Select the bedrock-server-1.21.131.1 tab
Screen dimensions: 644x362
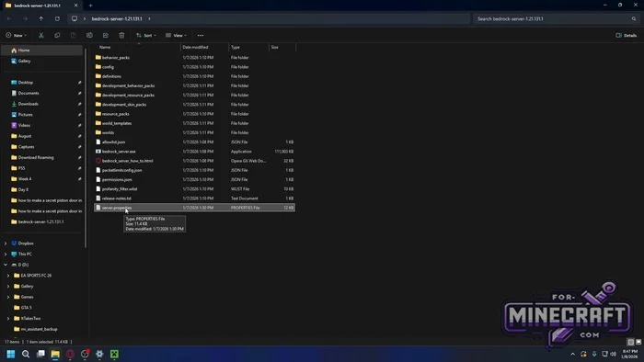click(x=41, y=6)
